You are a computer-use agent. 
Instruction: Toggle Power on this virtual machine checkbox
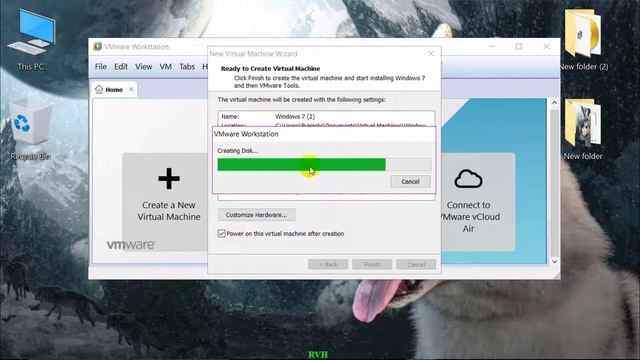click(x=221, y=233)
